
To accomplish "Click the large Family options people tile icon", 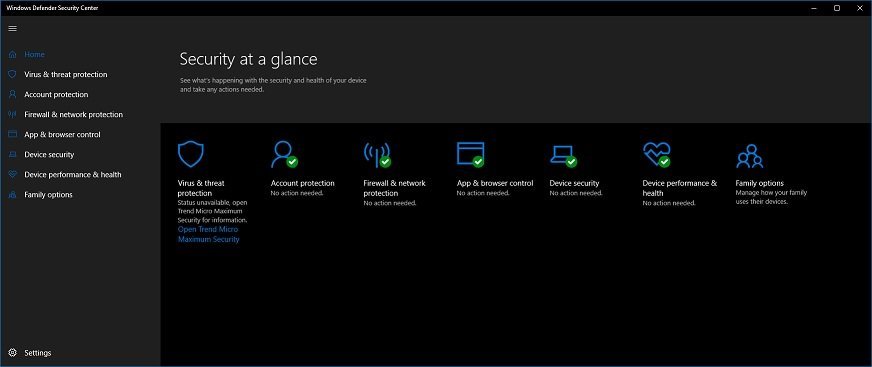I will point(749,156).
